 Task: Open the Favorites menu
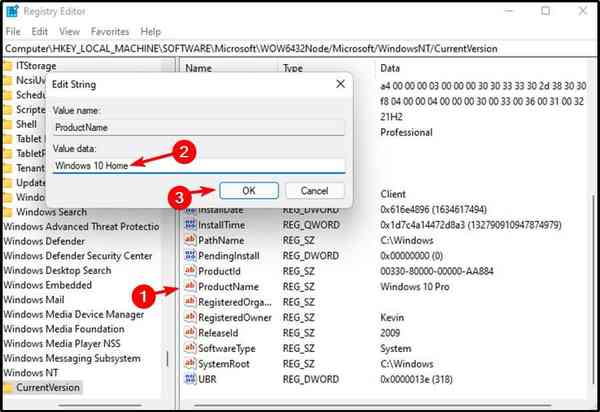pos(110,31)
